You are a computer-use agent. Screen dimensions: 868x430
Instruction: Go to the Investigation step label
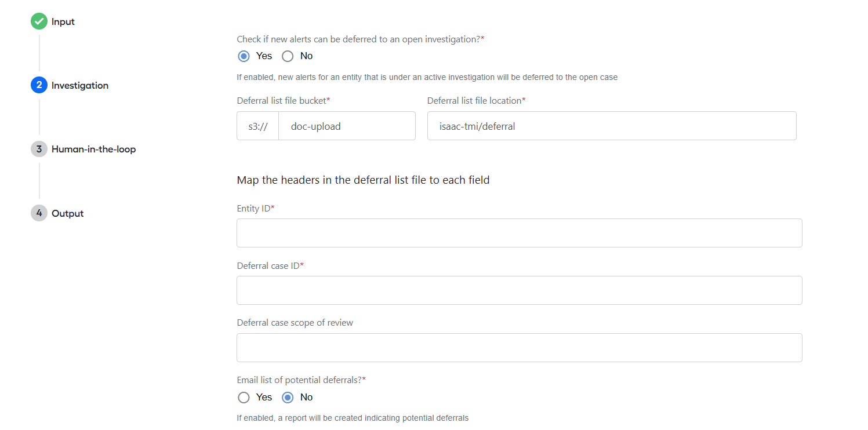pyautogui.click(x=80, y=85)
